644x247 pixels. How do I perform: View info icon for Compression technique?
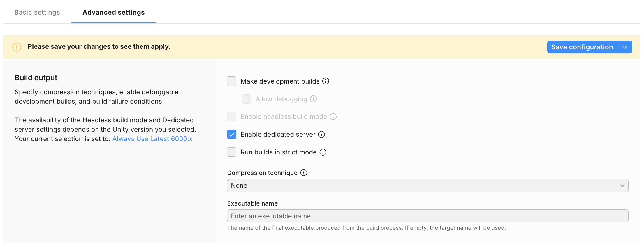[304, 173]
